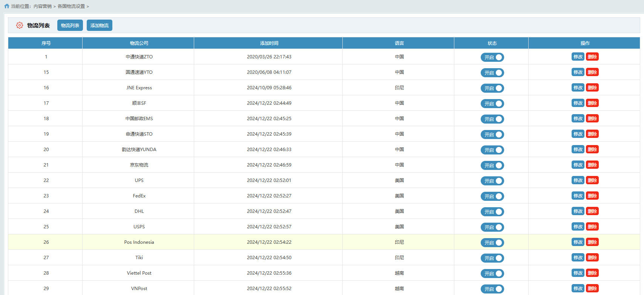Delete the 中通快递ZTO entry

[x=592, y=57]
